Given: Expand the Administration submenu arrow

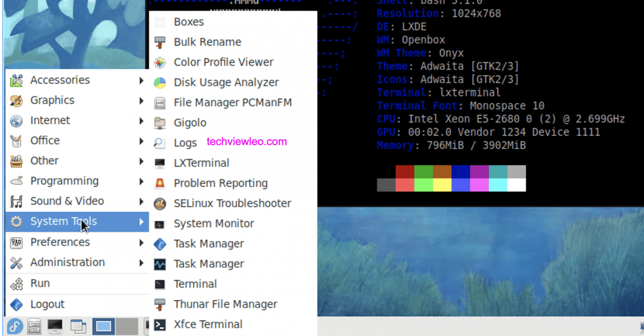Looking at the screenshot, I should (x=141, y=263).
